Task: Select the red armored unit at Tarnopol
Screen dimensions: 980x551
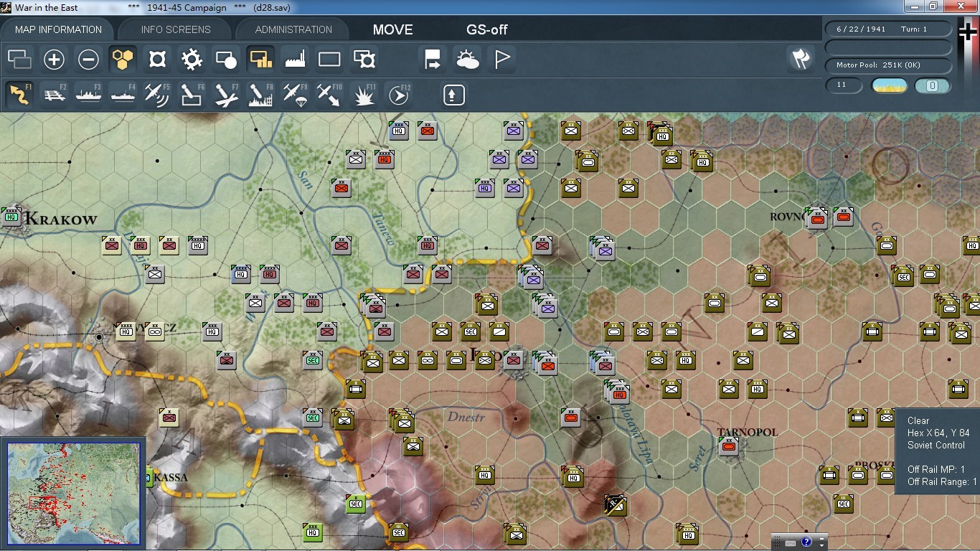Action: pos(728,446)
